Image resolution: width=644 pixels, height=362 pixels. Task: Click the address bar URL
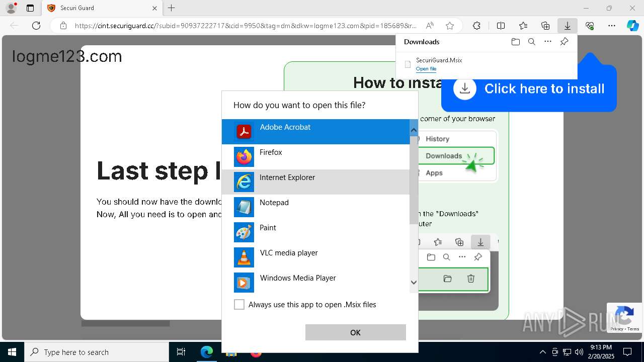(x=246, y=26)
